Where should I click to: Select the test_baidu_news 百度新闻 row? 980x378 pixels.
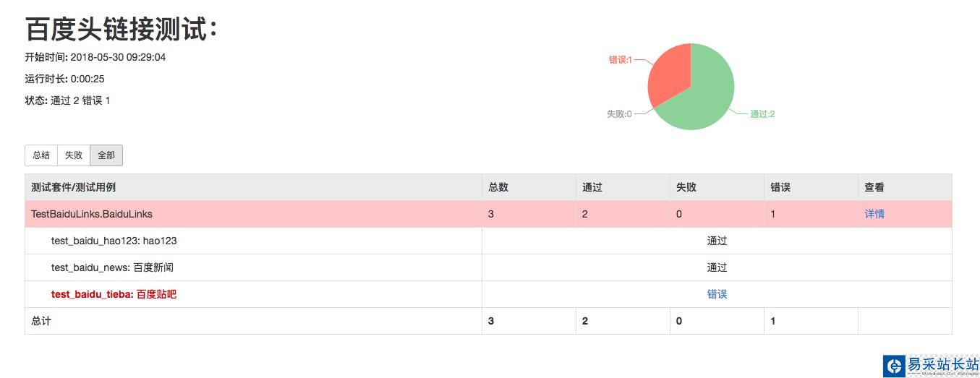pos(112,267)
